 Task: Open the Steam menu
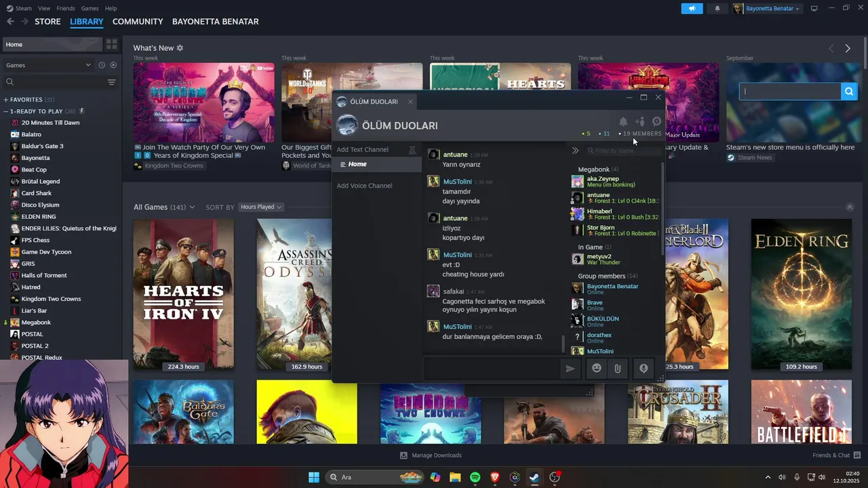(x=19, y=8)
